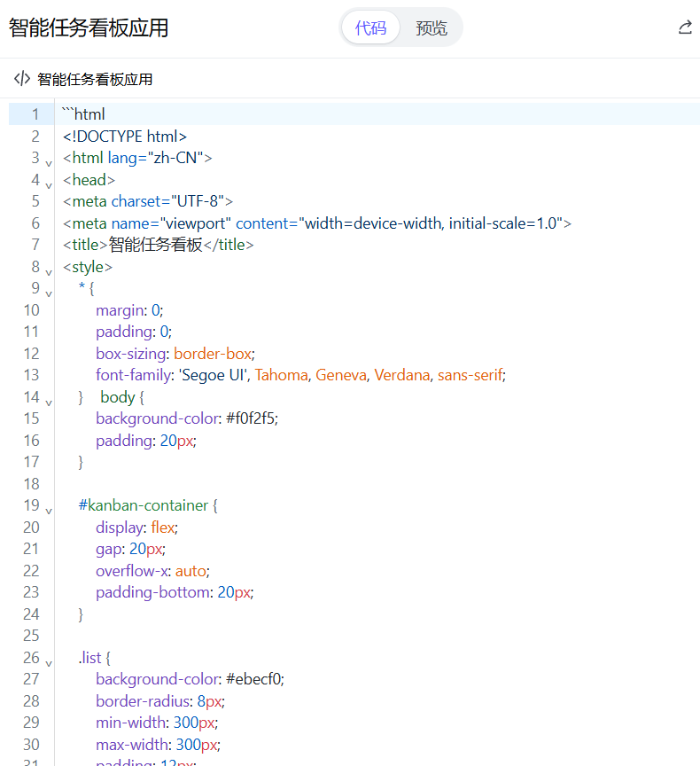Switch to the 预览 preview tab
This screenshot has height=766, width=700.
(x=431, y=27)
